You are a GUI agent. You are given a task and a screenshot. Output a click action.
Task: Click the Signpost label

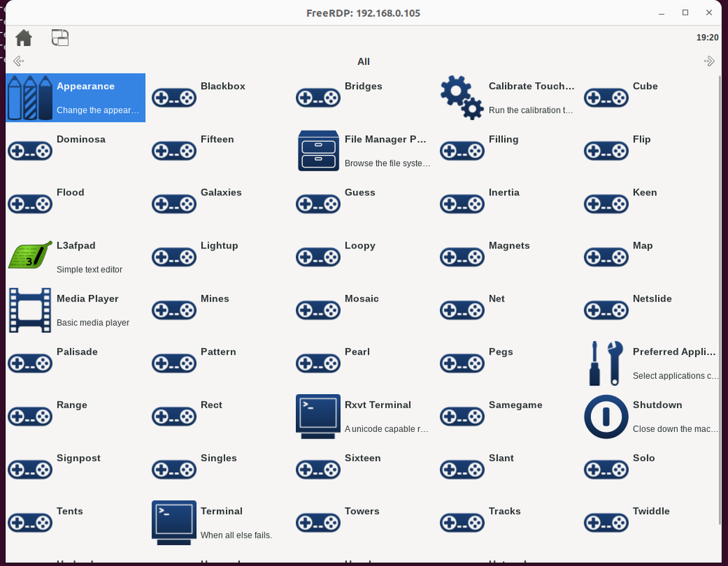pyautogui.click(x=79, y=458)
